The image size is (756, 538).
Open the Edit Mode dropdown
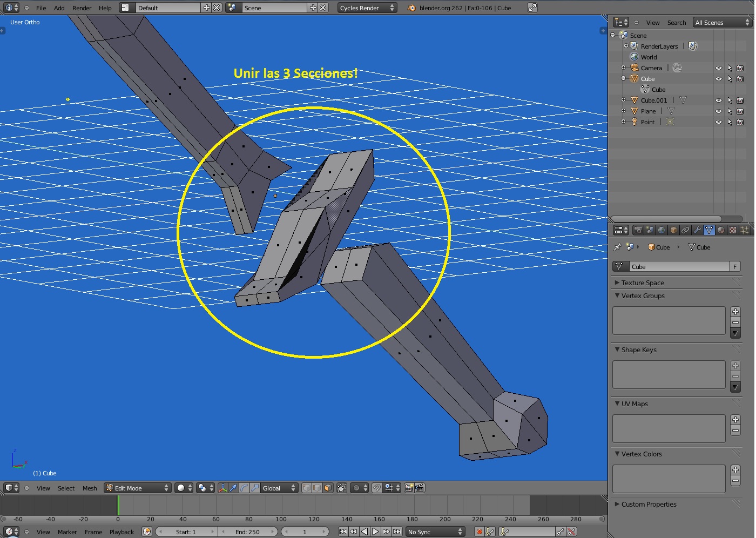138,488
